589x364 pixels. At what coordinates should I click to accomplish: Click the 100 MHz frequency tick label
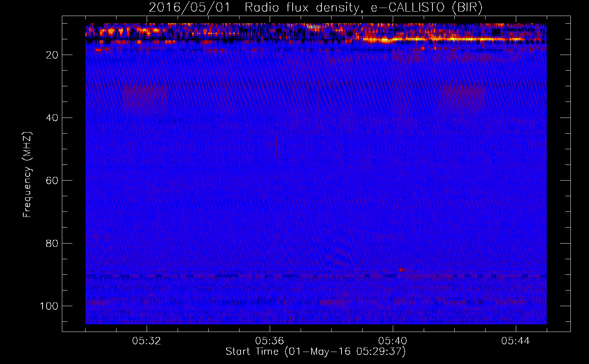click(x=49, y=306)
